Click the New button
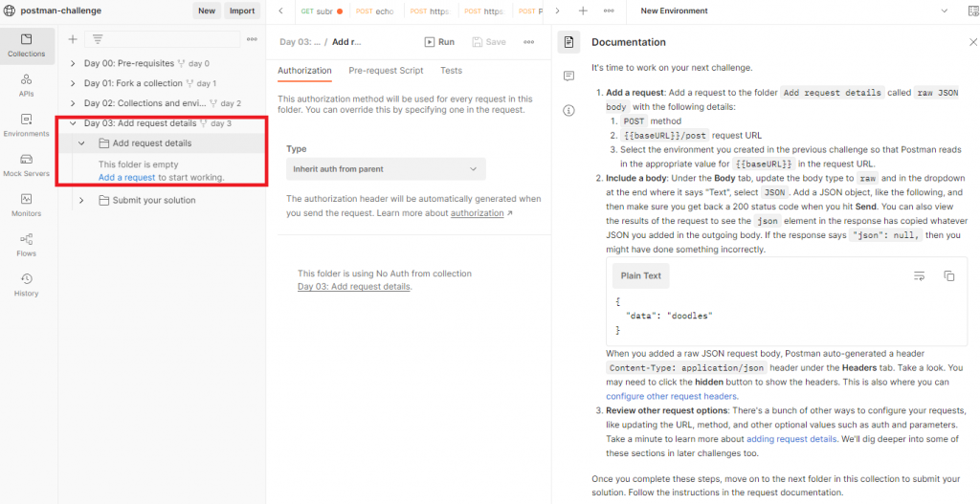The image size is (980, 504). point(207,11)
